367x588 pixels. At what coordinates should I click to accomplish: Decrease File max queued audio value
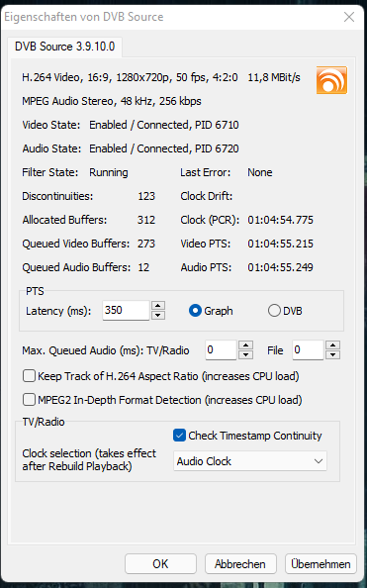point(333,354)
